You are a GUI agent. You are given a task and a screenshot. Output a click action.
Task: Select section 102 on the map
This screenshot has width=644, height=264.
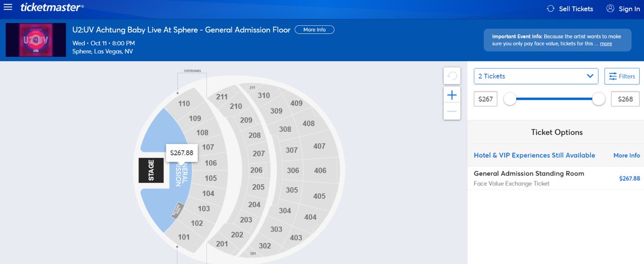click(x=196, y=223)
